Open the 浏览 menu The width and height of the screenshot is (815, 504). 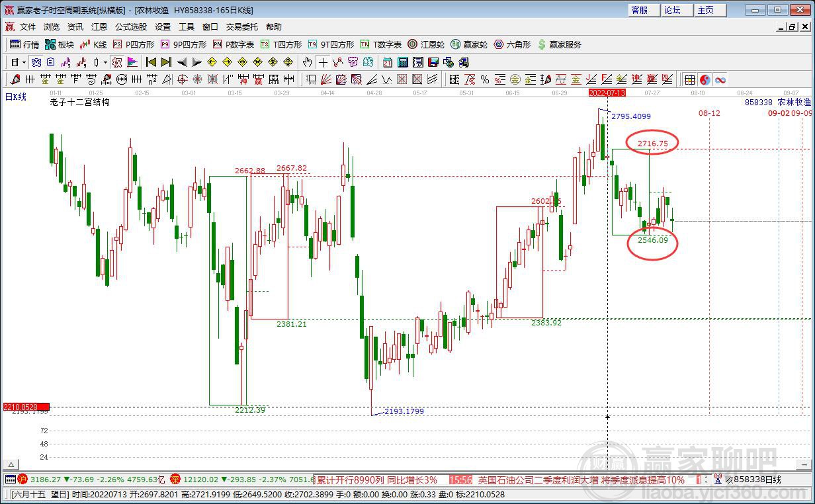tap(52, 26)
